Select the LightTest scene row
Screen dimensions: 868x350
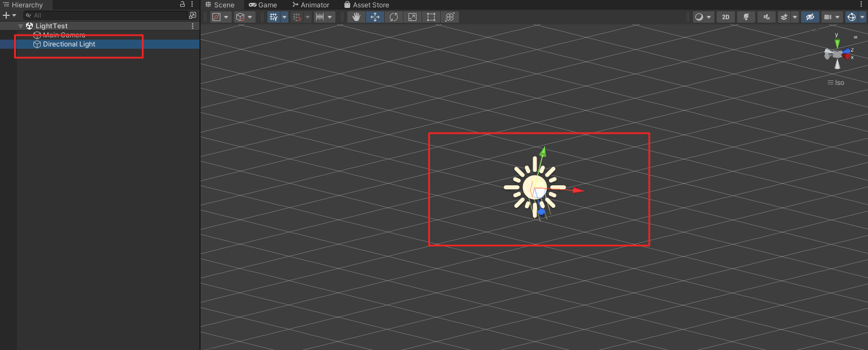[100, 26]
